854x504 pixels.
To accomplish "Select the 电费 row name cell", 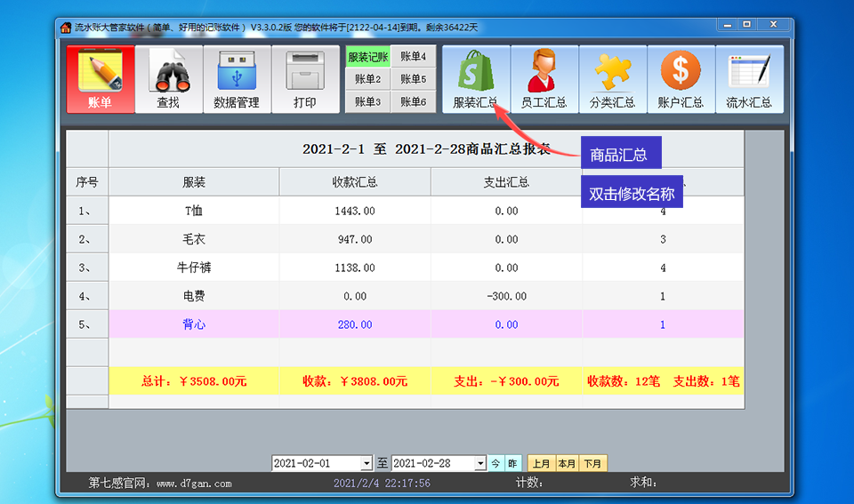I will tap(194, 296).
